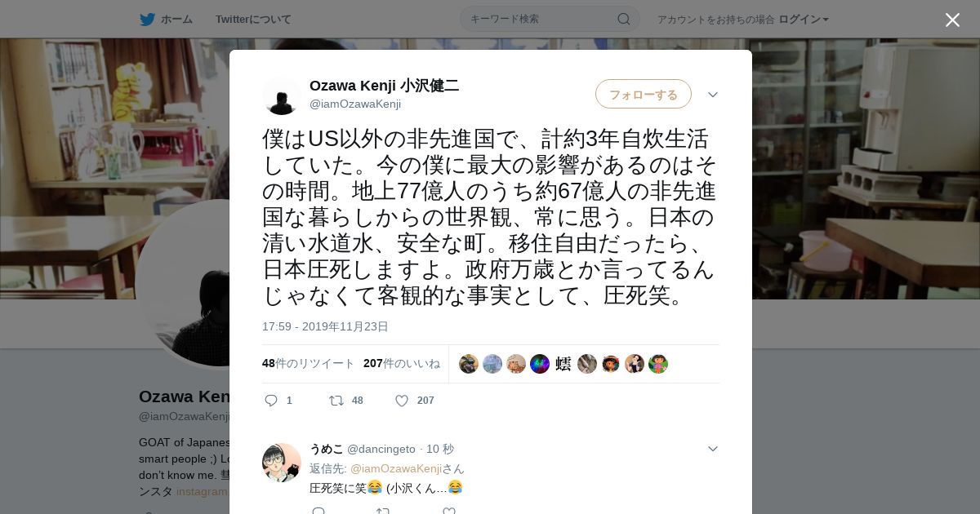The width and height of the screenshot is (980, 514).
Task: Reply to Ozawa Kenji's tweet
Action: (x=272, y=401)
